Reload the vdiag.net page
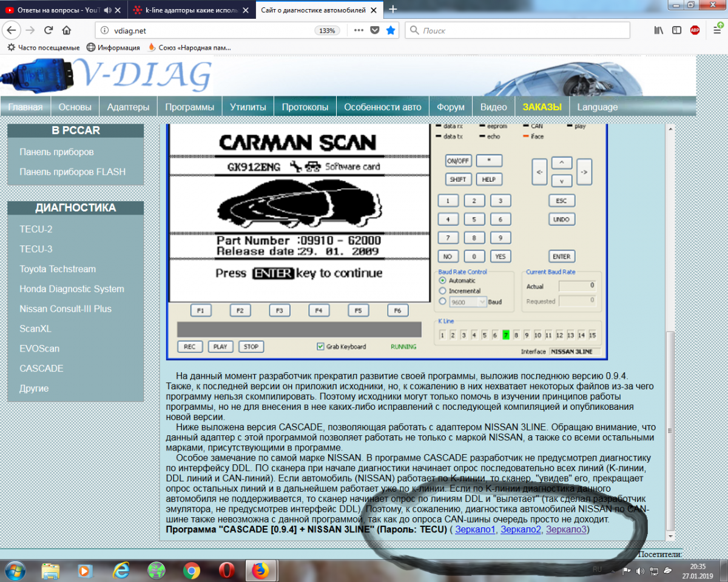Viewport: 728px width, 582px height. (x=49, y=30)
